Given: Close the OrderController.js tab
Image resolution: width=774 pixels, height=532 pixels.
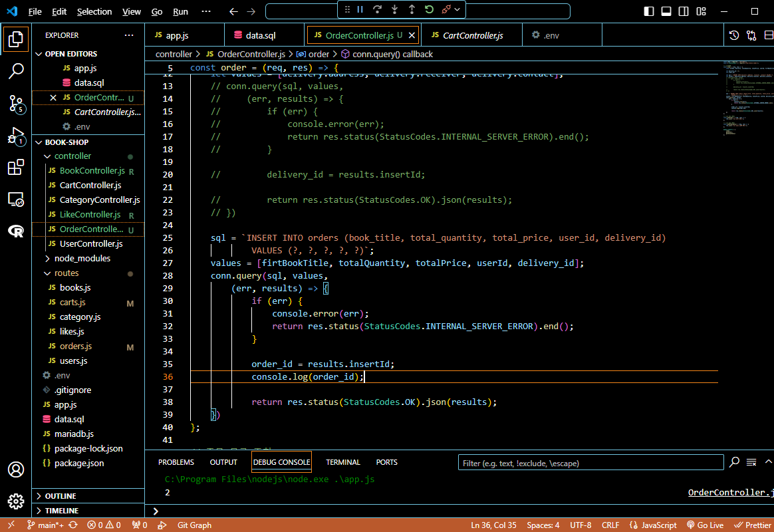Looking at the screenshot, I should [412, 35].
